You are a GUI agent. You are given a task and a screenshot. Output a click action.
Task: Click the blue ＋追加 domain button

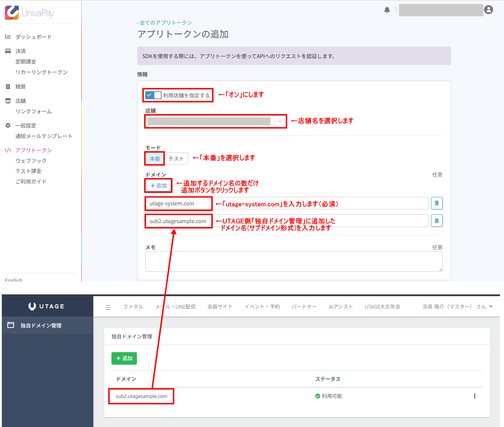[x=158, y=186]
